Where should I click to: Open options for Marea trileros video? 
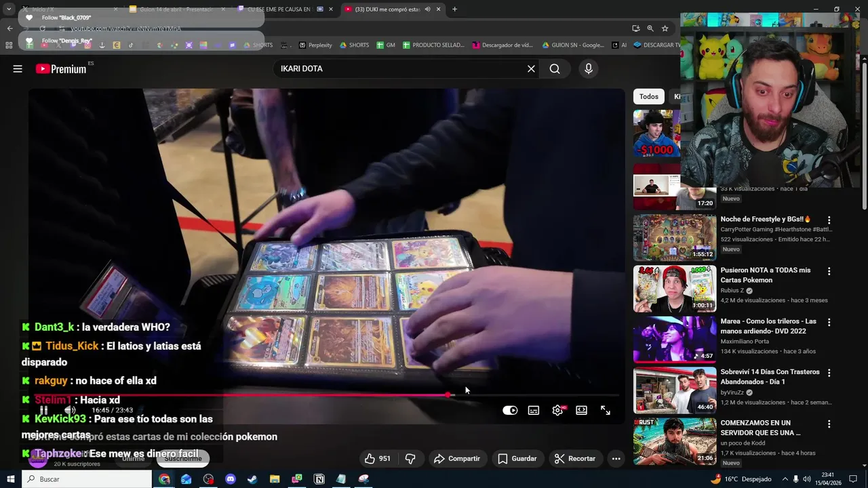[829, 322]
